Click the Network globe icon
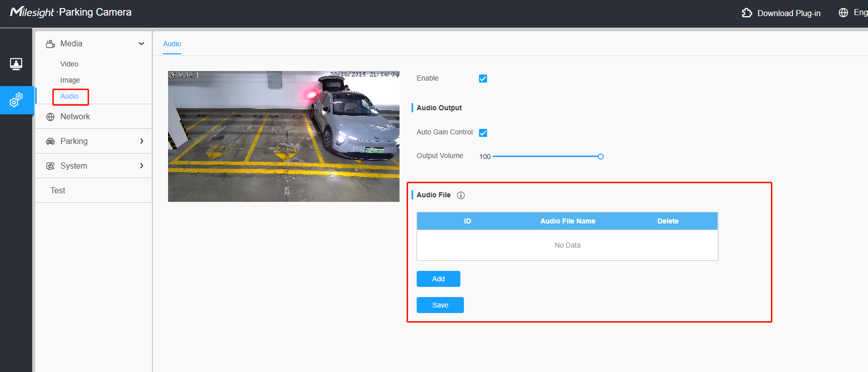Image resolution: width=868 pixels, height=372 pixels. (x=50, y=117)
